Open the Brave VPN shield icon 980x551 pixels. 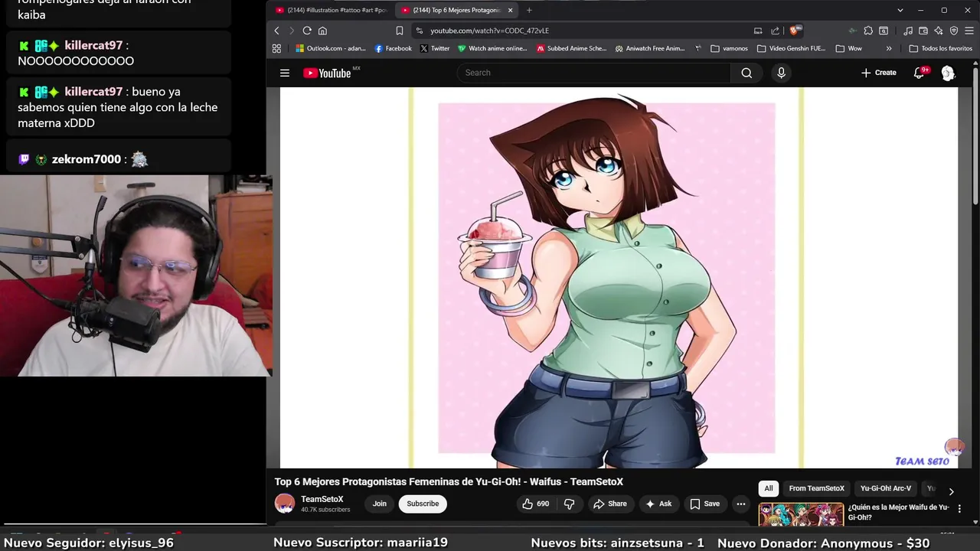(954, 31)
